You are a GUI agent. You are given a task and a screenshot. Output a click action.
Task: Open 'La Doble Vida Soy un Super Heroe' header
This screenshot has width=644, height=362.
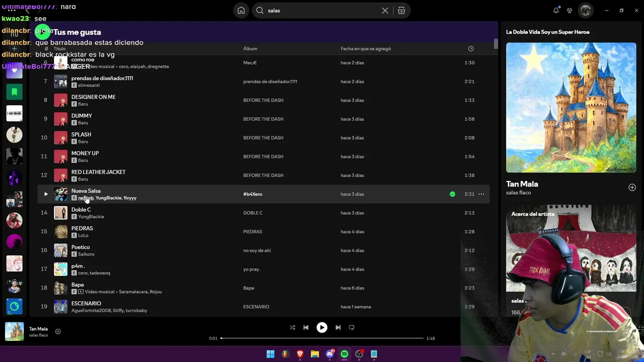(x=547, y=32)
